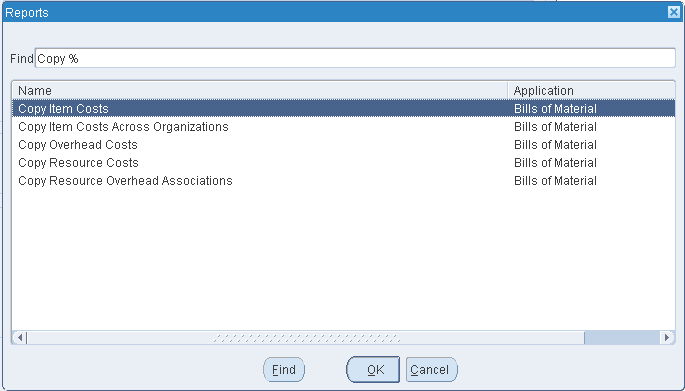Click the horizontal scrollbar right arrow
685x391 pixels.
(x=667, y=337)
